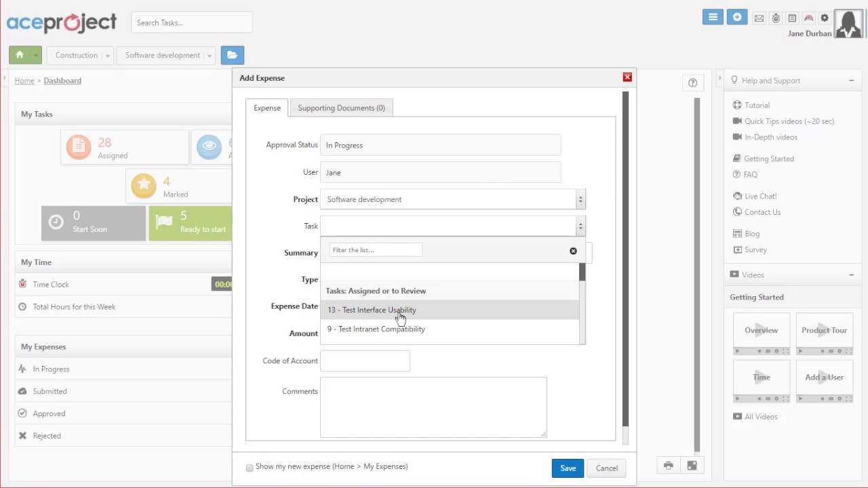Select task '13 - Test Interface Usability'
Image resolution: width=868 pixels, height=488 pixels.
[x=450, y=310]
